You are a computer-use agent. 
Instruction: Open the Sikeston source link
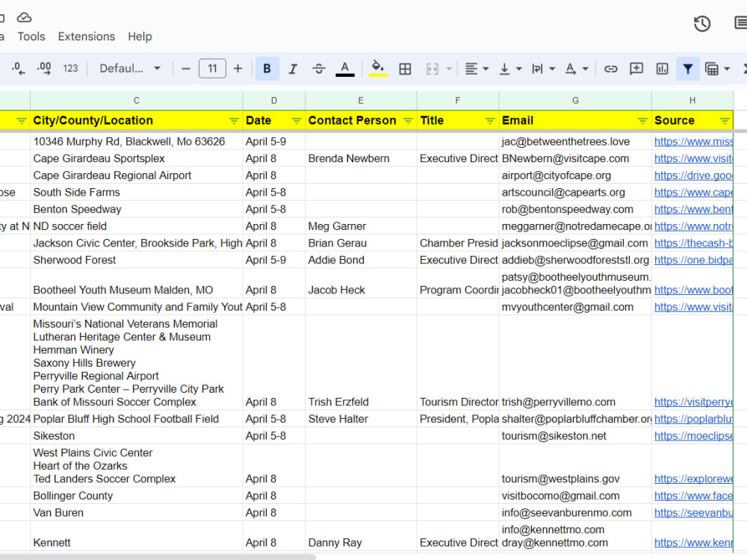click(693, 436)
